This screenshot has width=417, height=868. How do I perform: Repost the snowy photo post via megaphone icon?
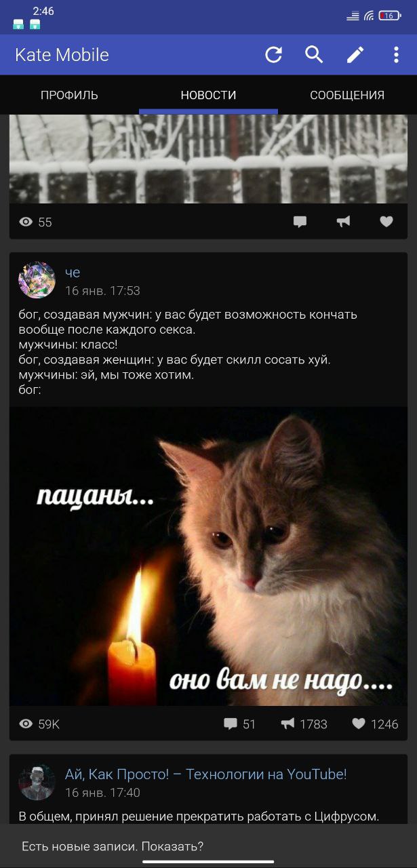pos(343,222)
